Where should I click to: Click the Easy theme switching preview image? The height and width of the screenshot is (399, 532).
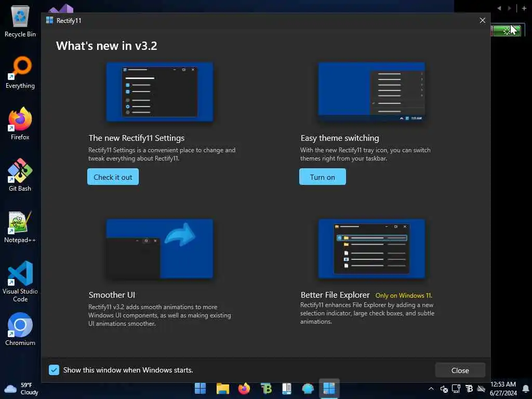[371, 91]
